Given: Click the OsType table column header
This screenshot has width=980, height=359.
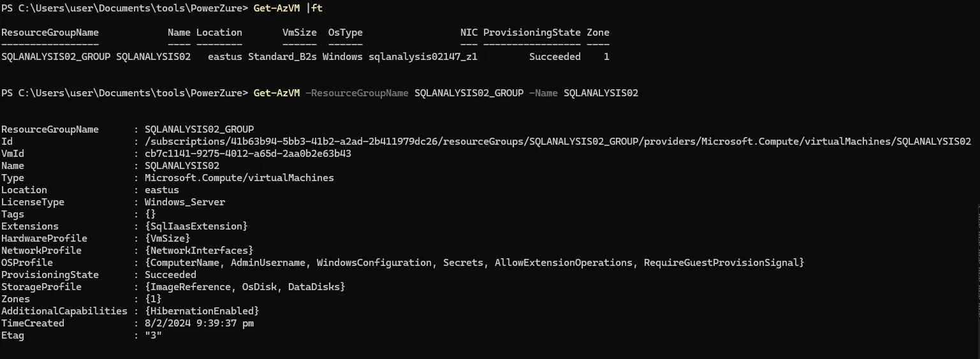Looking at the screenshot, I should [x=345, y=33].
